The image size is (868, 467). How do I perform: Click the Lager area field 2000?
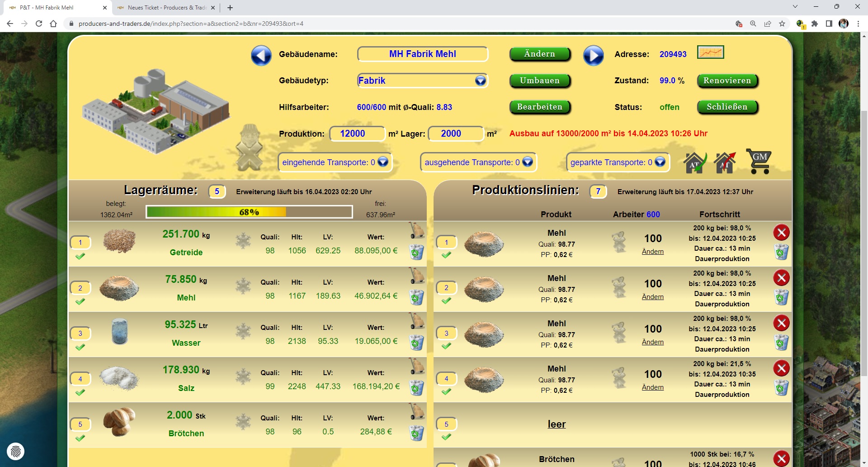coord(456,133)
